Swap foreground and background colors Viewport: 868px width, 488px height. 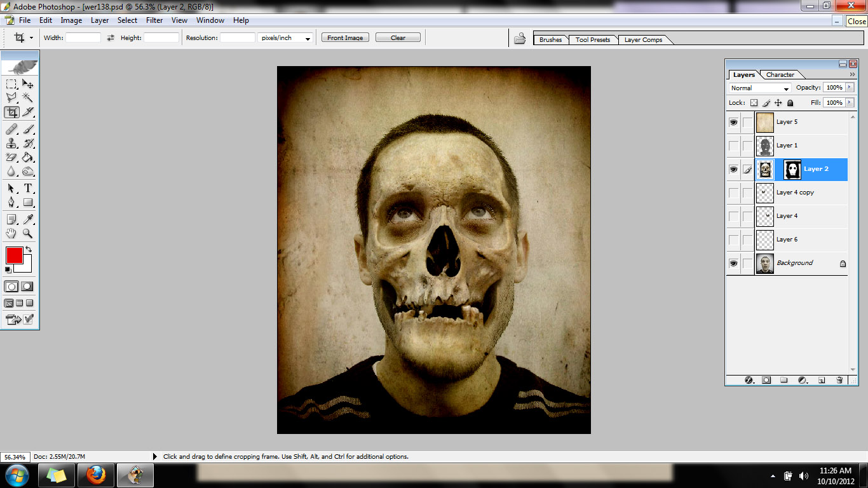point(29,249)
